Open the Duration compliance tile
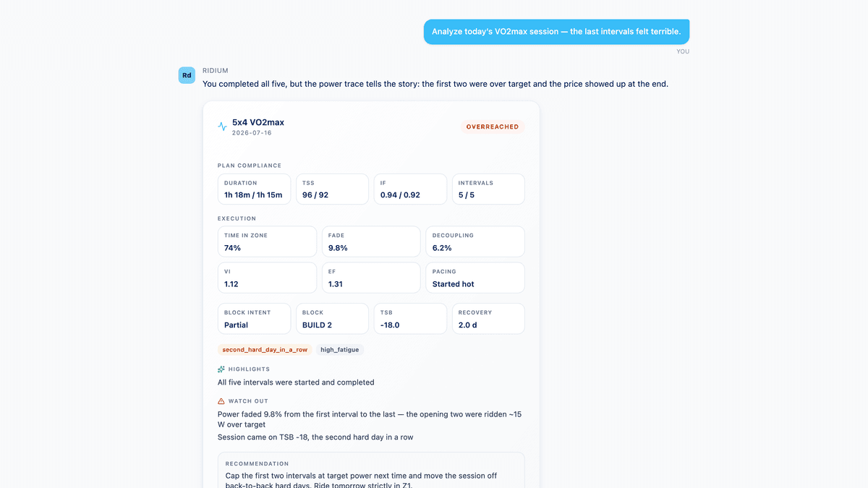 tap(254, 189)
